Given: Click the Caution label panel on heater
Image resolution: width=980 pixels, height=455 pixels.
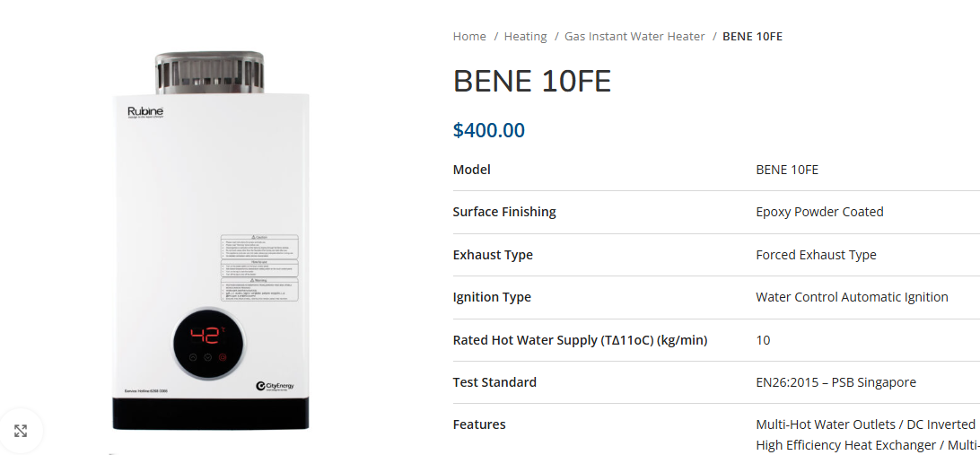Looking at the screenshot, I should point(259,247).
